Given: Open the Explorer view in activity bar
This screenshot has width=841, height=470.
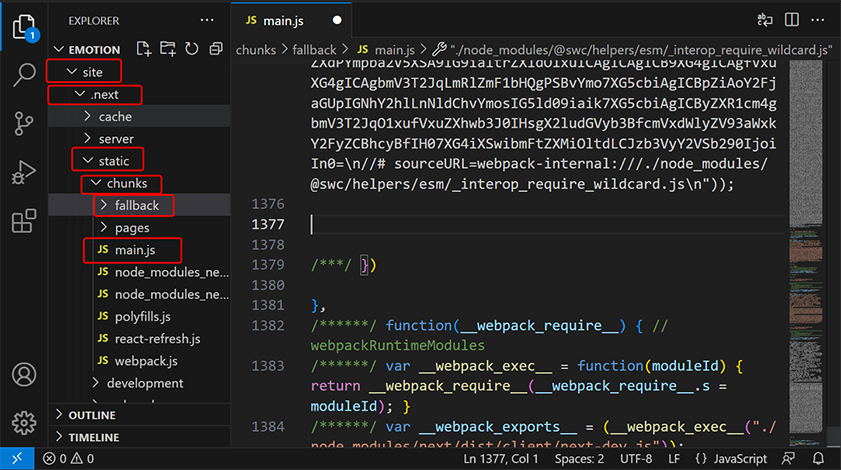Looking at the screenshot, I should tap(24, 27).
